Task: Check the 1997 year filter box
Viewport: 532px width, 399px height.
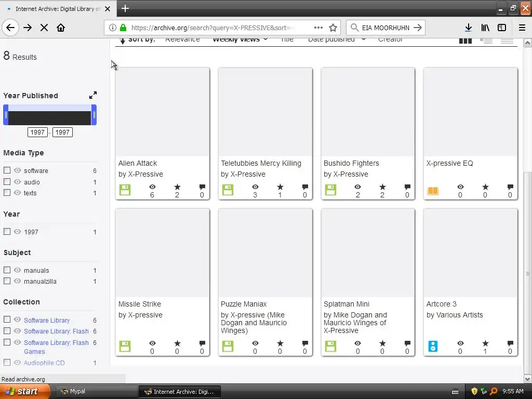Action: click(x=7, y=232)
